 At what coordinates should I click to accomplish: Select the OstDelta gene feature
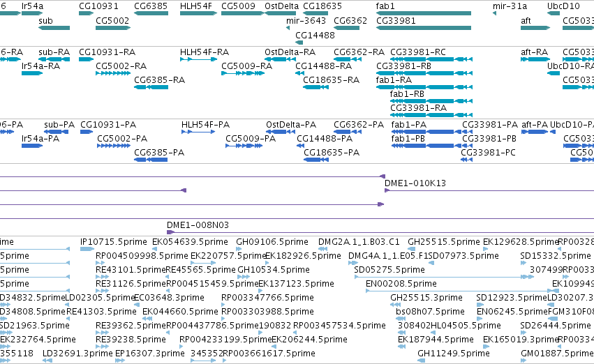point(280,13)
